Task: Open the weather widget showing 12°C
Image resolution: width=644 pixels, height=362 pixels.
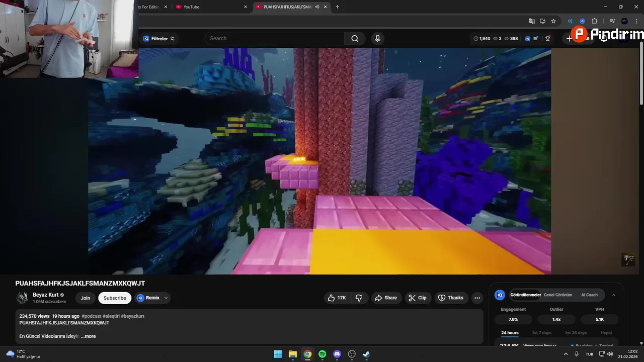Action: point(23,354)
